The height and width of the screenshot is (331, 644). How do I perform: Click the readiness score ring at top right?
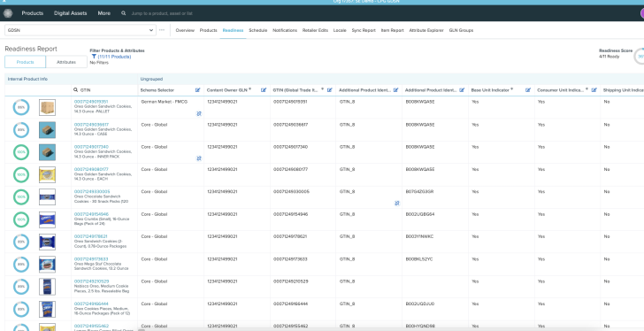click(x=640, y=57)
